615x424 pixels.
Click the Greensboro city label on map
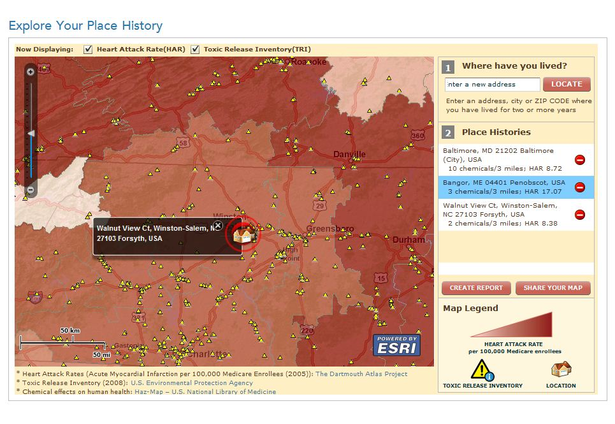point(330,229)
